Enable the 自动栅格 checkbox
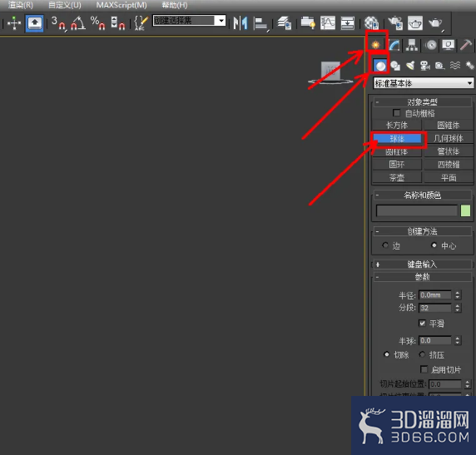The image size is (476, 455). 396,113
